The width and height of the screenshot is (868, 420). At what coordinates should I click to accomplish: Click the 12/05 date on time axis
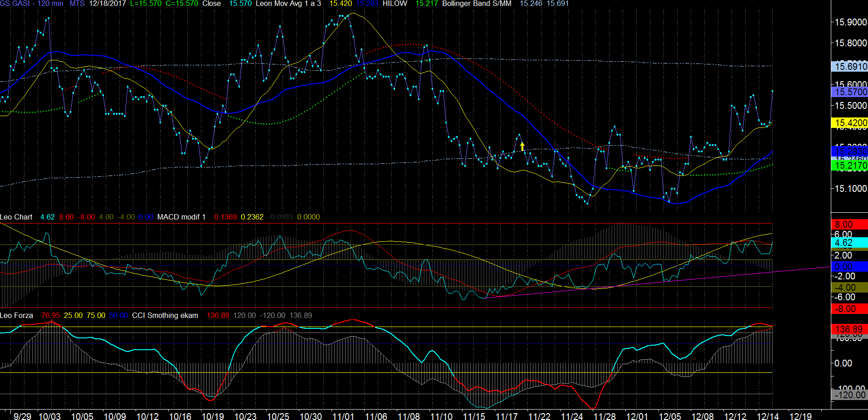(x=670, y=416)
